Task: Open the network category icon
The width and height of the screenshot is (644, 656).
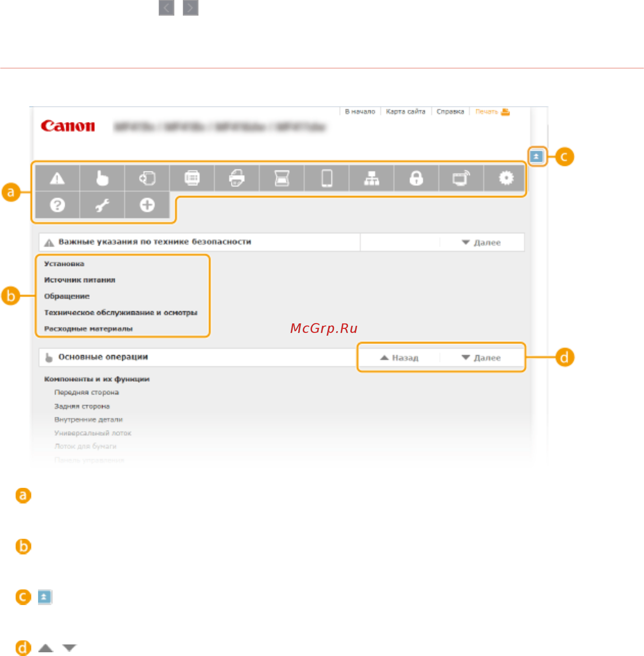Action: [x=372, y=178]
